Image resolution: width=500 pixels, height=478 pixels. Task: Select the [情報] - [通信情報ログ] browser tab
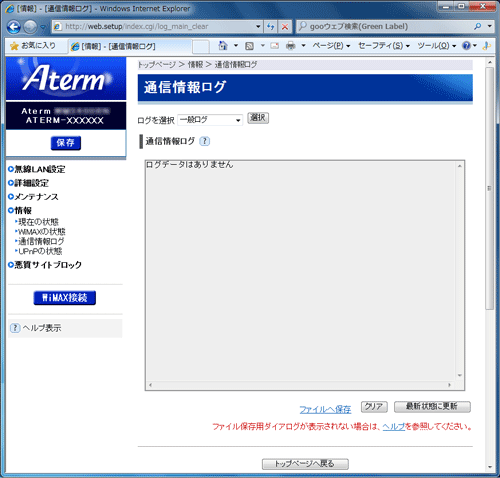(130, 46)
